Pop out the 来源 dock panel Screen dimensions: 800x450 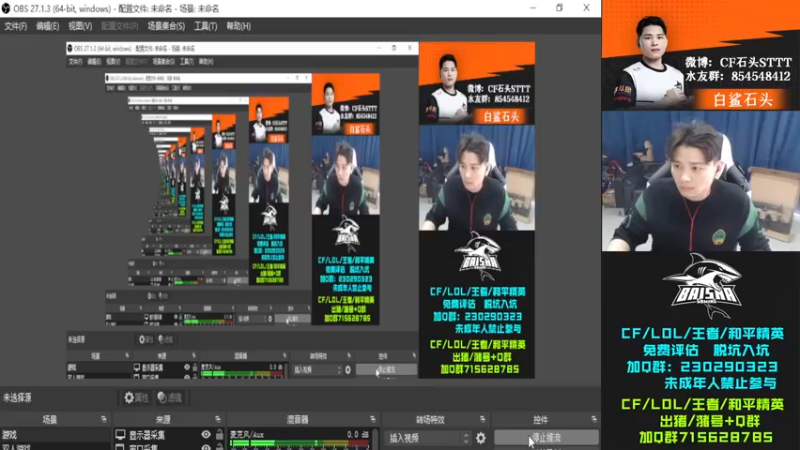[218, 419]
